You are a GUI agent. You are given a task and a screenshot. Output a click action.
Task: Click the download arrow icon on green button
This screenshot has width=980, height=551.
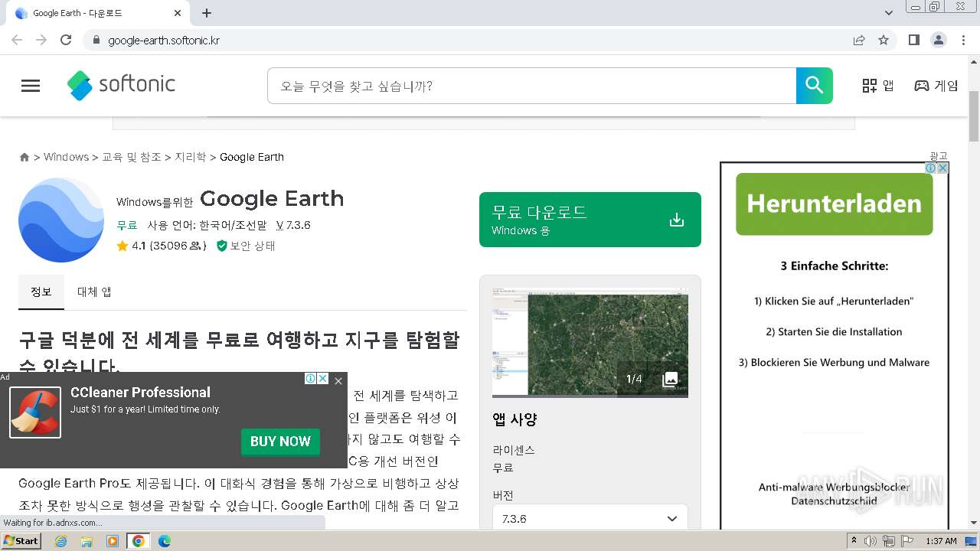point(676,220)
